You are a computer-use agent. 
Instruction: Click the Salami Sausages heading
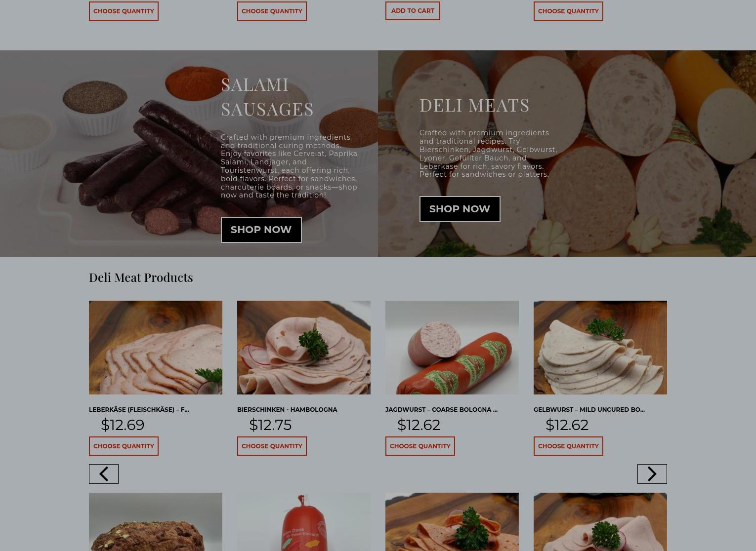click(267, 96)
